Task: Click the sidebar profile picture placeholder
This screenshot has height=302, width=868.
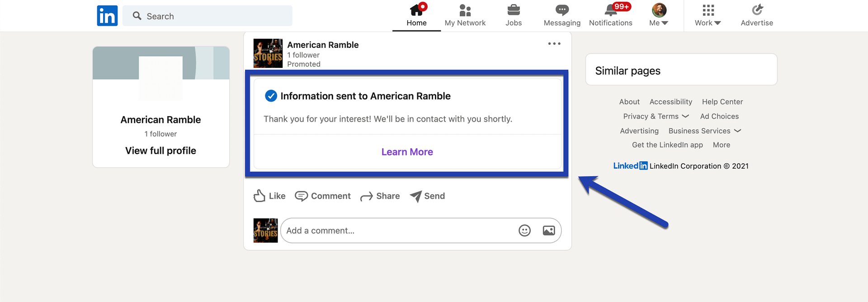Action: click(161, 78)
